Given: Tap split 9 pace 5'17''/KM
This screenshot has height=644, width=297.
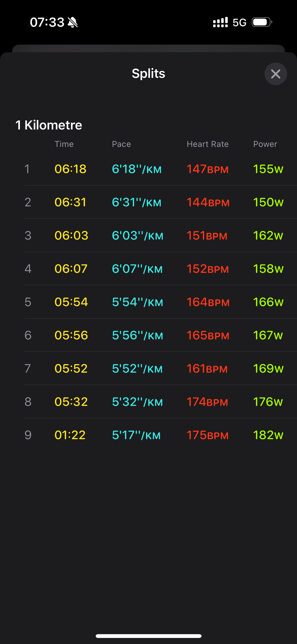Looking at the screenshot, I should (136, 435).
